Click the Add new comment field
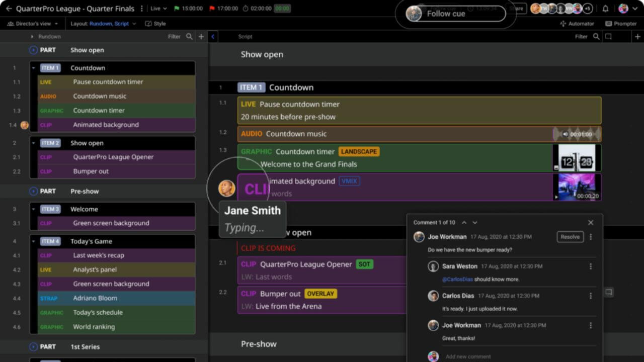644x362 pixels. point(468,356)
